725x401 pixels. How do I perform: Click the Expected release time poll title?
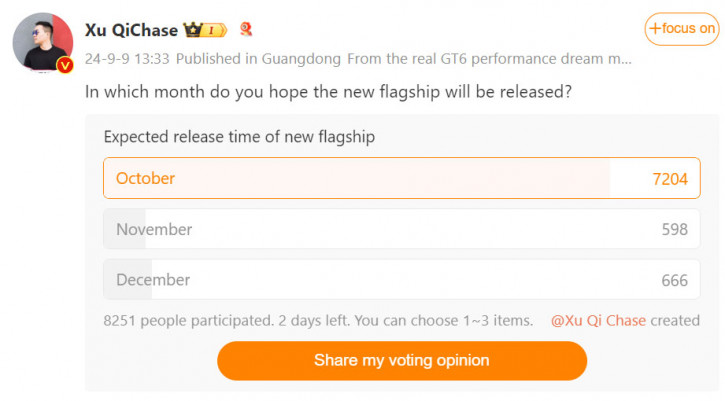click(x=240, y=137)
